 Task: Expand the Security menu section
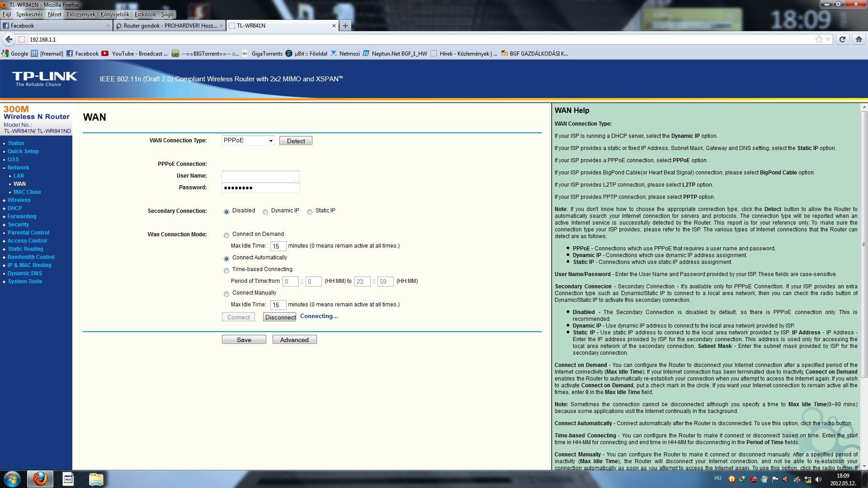(18, 225)
